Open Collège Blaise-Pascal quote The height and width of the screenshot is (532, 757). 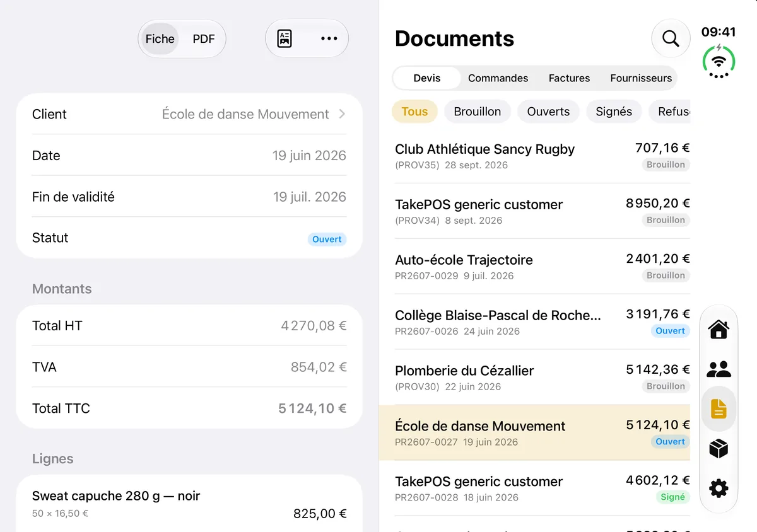pyautogui.click(x=543, y=322)
